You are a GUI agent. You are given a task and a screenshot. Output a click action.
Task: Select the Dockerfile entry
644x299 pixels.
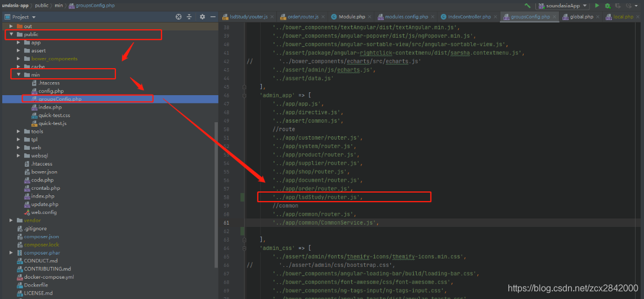pos(36,285)
